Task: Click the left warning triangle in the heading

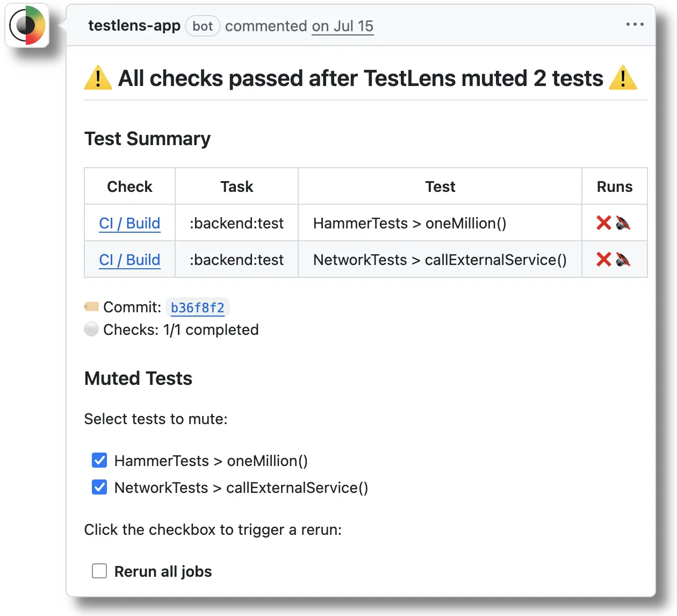Action: [98, 78]
